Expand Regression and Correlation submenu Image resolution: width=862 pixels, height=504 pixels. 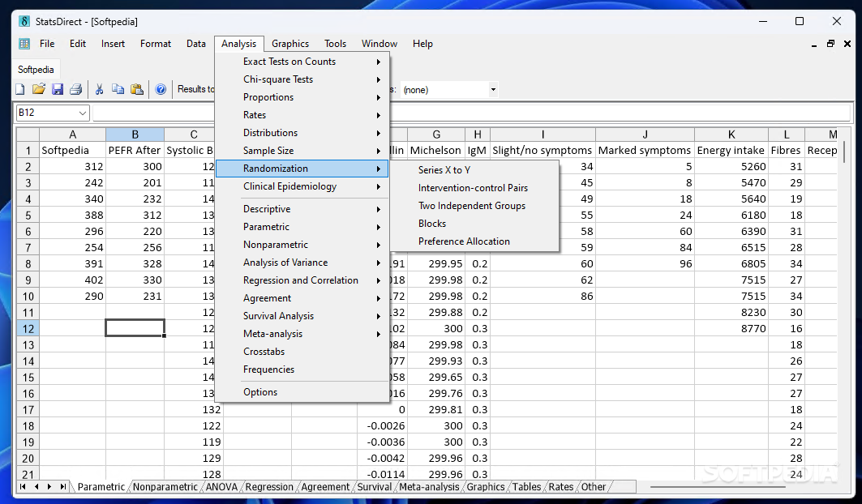(302, 280)
